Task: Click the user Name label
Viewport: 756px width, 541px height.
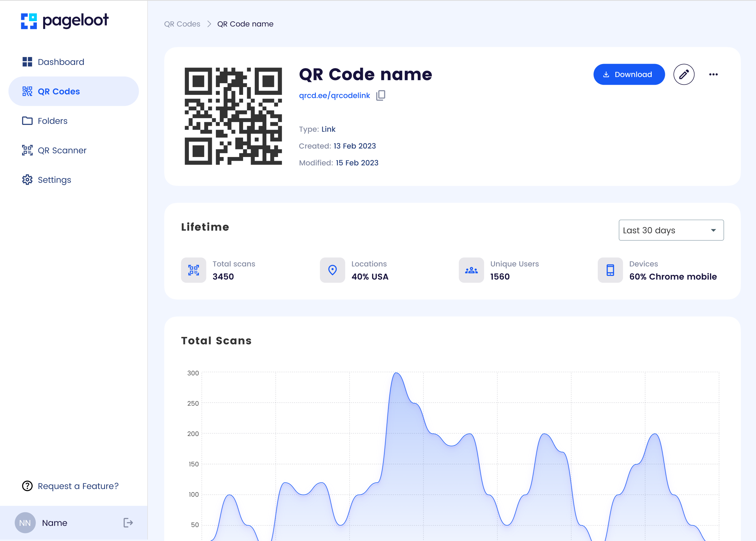Action: [x=55, y=523]
